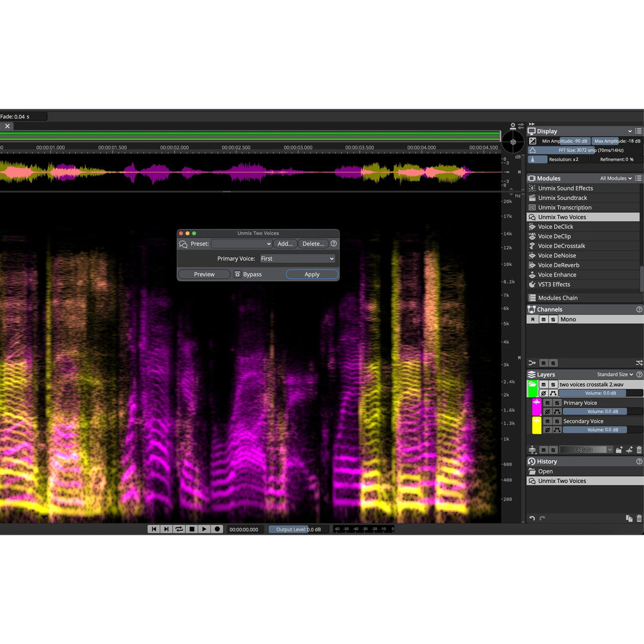The width and height of the screenshot is (644, 644).
Task: Mute the Secondary Voice layer
Action: point(547,421)
